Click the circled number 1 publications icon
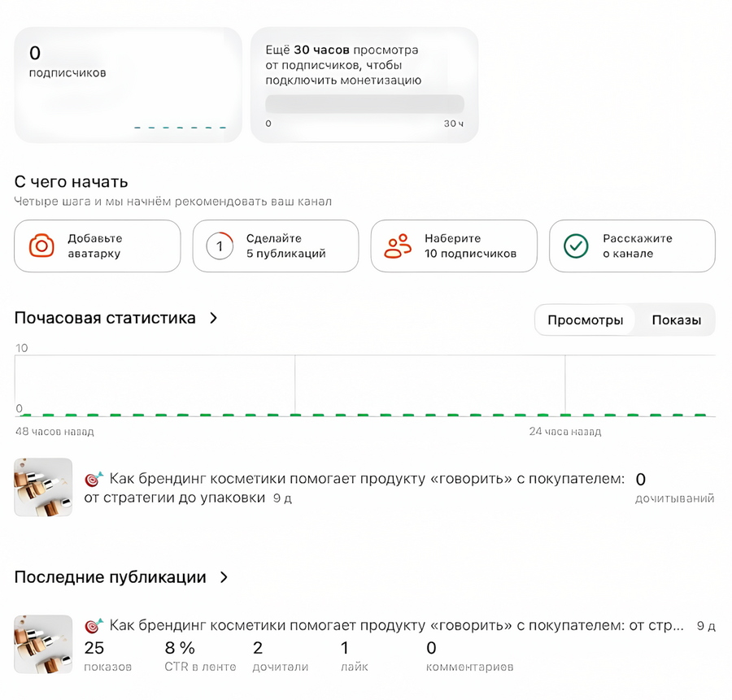This screenshot has width=732, height=700. click(220, 246)
